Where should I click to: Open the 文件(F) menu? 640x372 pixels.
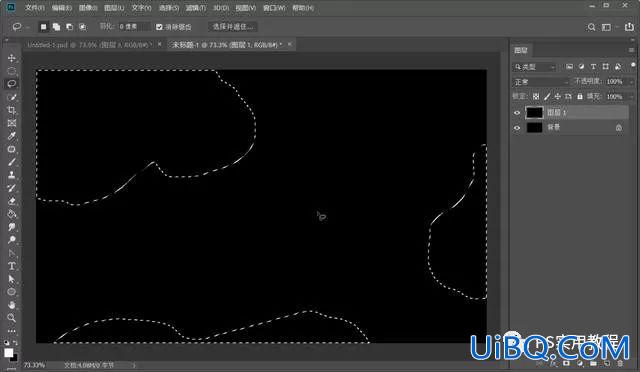[35, 8]
